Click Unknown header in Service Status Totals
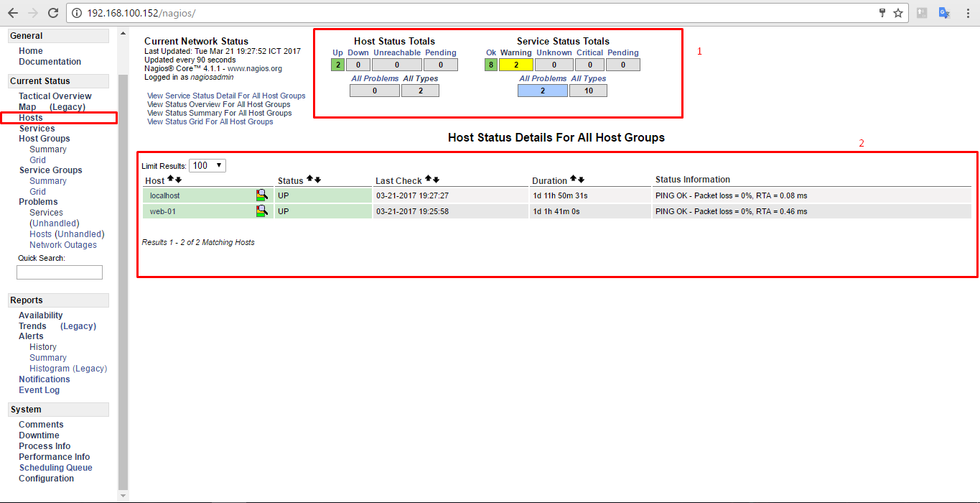Screen dimensions: 980x503 click(554, 52)
